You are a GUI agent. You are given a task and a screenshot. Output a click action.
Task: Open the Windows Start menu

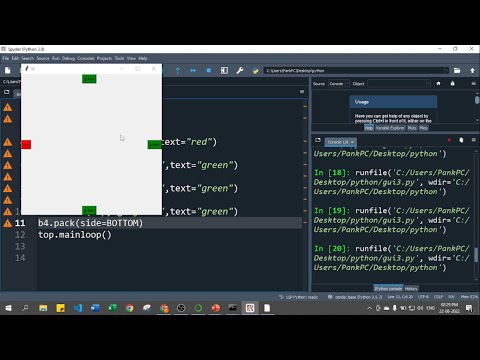pos(8,308)
